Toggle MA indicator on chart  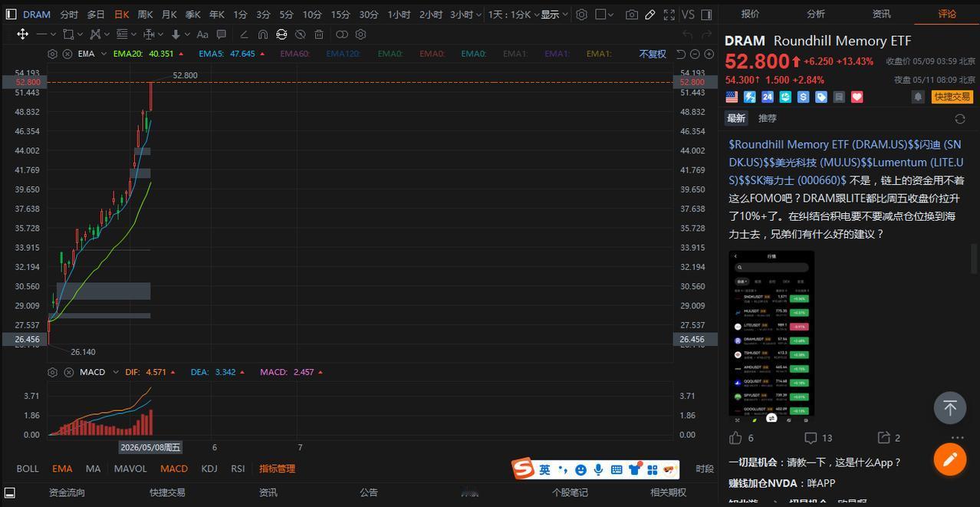[x=93, y=469]
